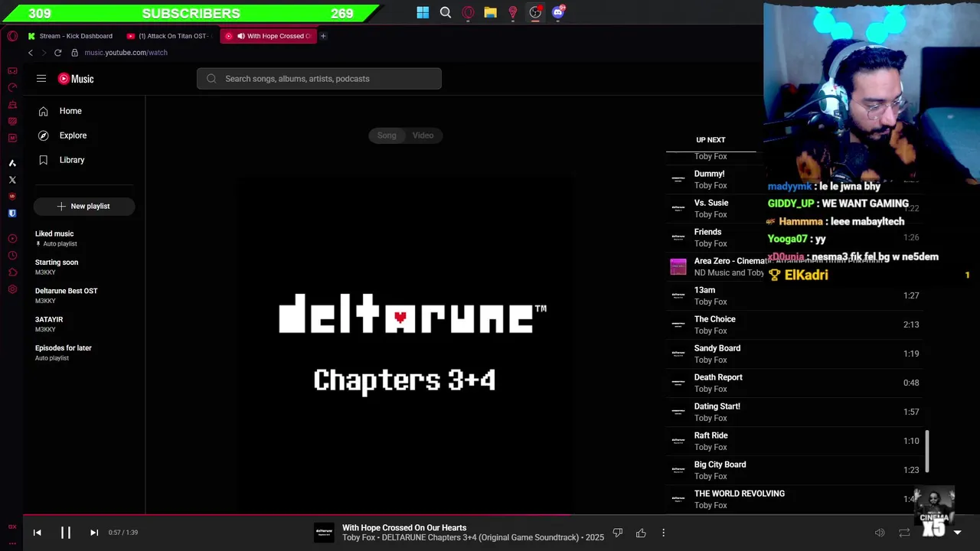Open the Windows Start menu
Viewport: 980px width, 551px height.
423,12
